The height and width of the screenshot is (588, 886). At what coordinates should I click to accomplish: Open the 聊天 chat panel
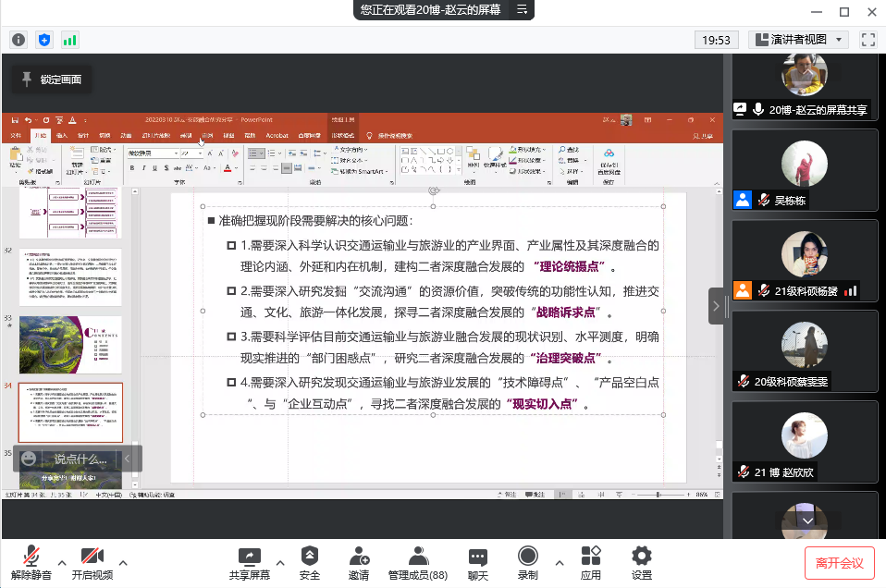[x=477, y=562]
